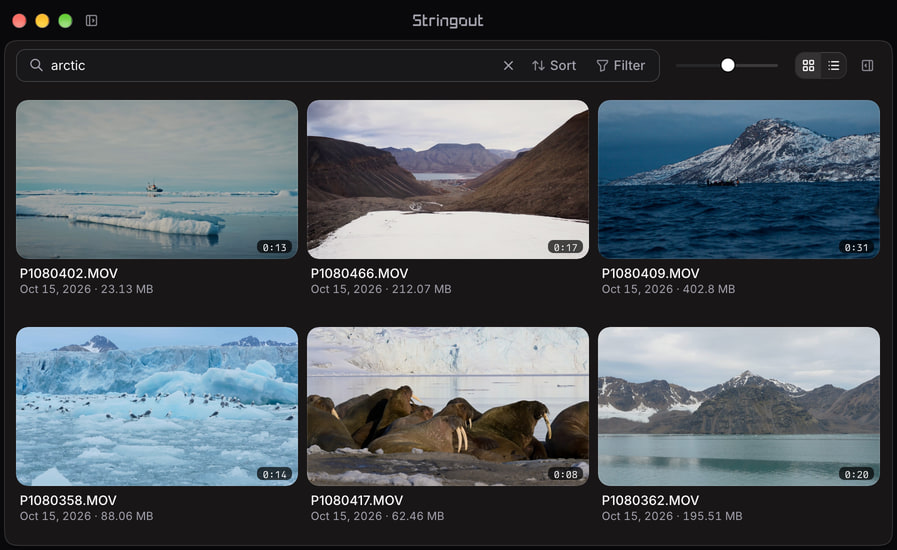
Task: Click the 402.8 MB date and size line
Action: point(668,289)
